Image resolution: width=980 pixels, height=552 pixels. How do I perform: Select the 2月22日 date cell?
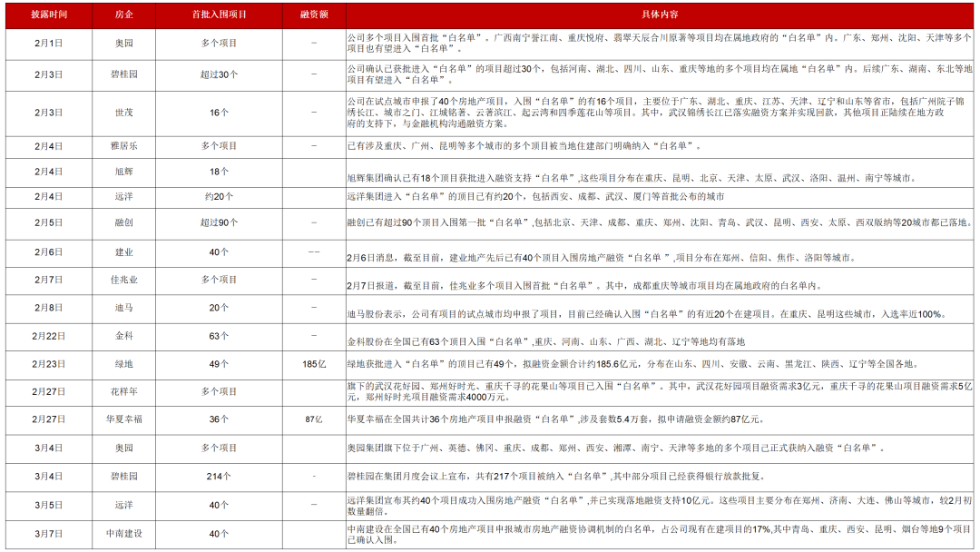pos(49,336)
